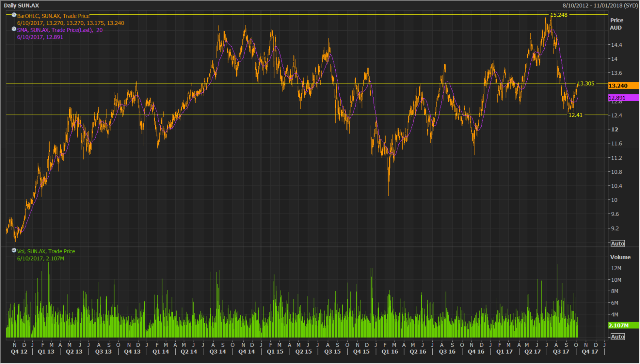Click the 9.6 price axis value
640x364 pixels.
click(x=615, y=214)
